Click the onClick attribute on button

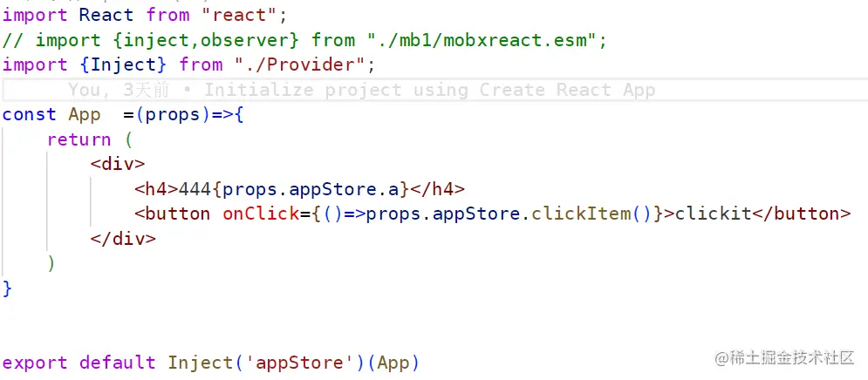coord(262,214)
